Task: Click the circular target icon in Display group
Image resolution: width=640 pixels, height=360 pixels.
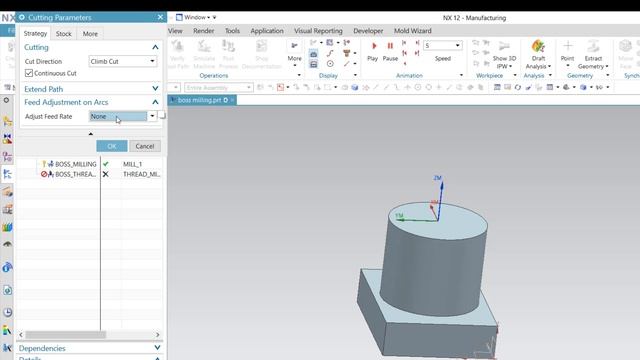Action: click(330, 64)
